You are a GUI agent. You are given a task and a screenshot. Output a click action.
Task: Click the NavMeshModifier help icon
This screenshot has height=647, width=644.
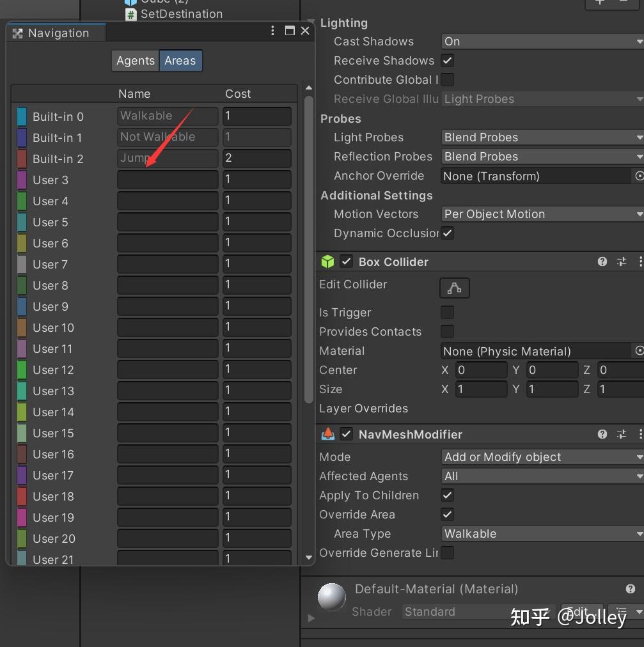[x=602, y=434]
